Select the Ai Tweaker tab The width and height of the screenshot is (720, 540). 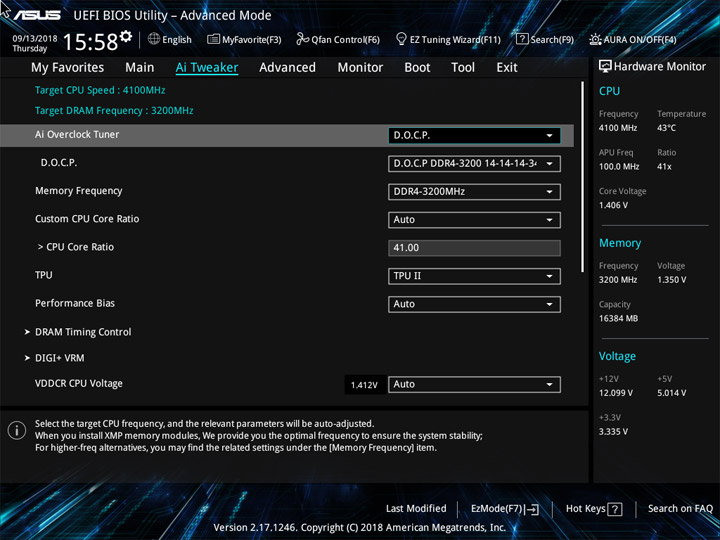207,68
